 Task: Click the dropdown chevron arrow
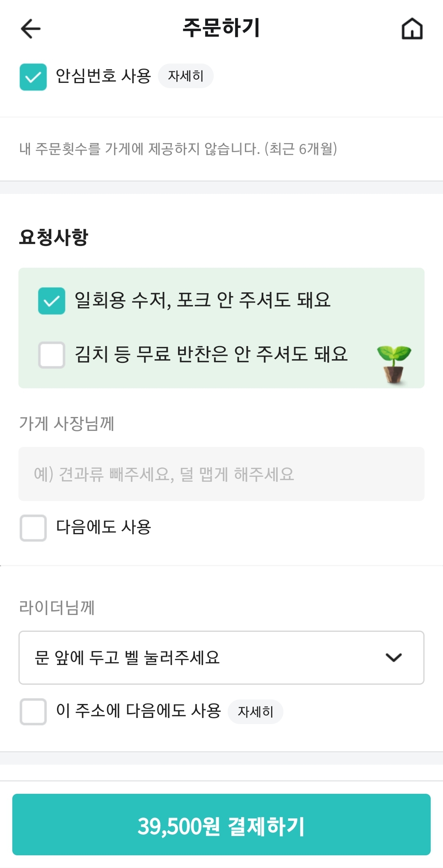[x=393, y=657]
